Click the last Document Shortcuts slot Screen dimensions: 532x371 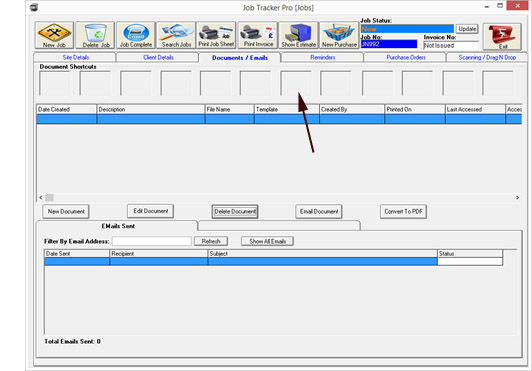pos(498,83)
